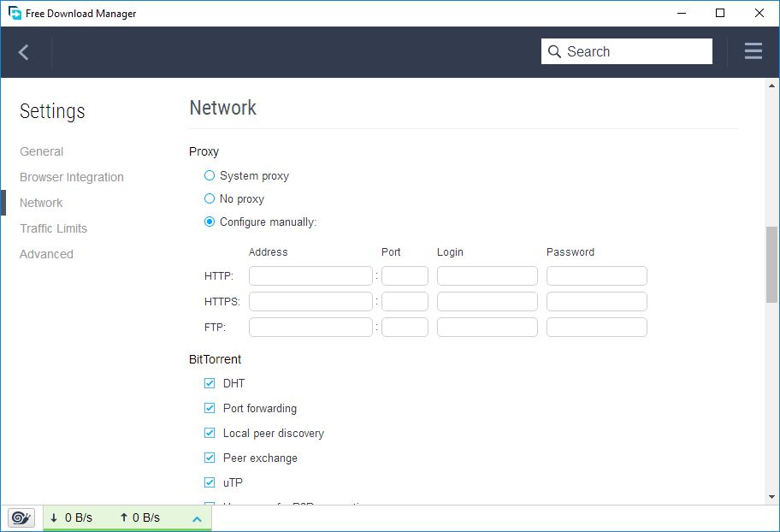The image size is (780, 532).
Task: Click the scrollbar down arrow
Action: tap(771, 497)
